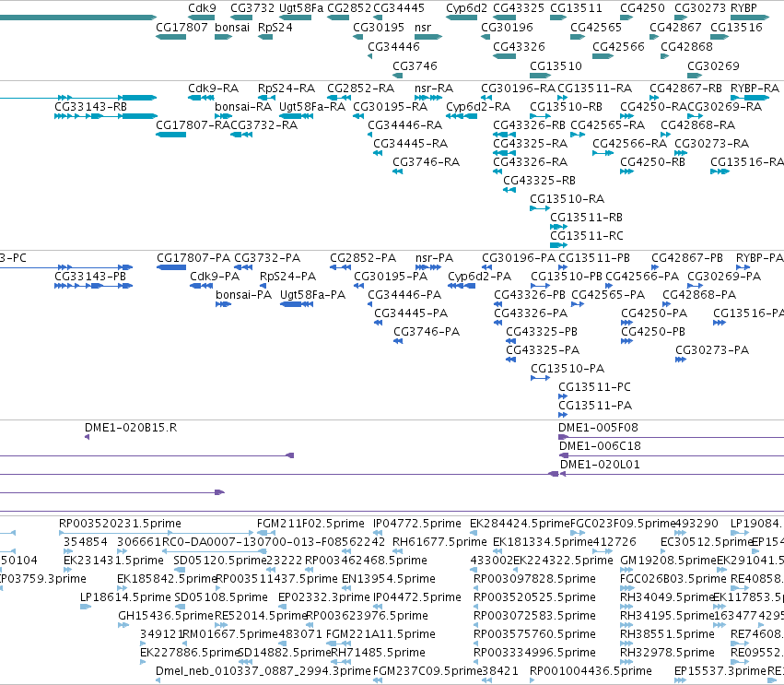Click protein 'nsr-PA'
This screenshot has height=685, width=784.
click(434, 258)
